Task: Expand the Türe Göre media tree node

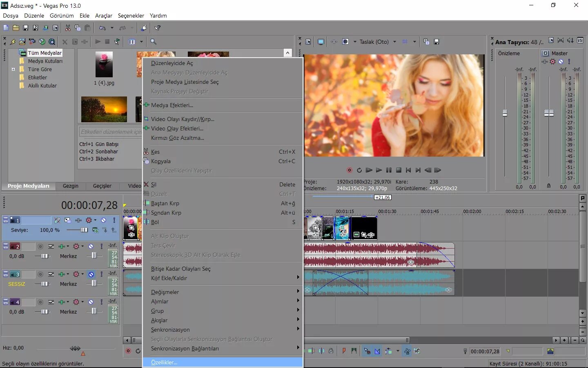Action: click(x=13, y=69)
